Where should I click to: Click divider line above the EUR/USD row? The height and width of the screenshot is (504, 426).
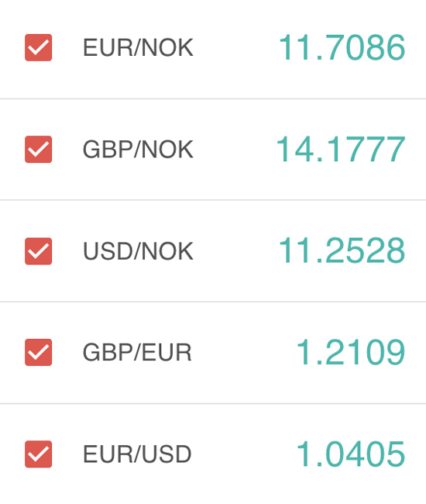[x=213, y=403]
